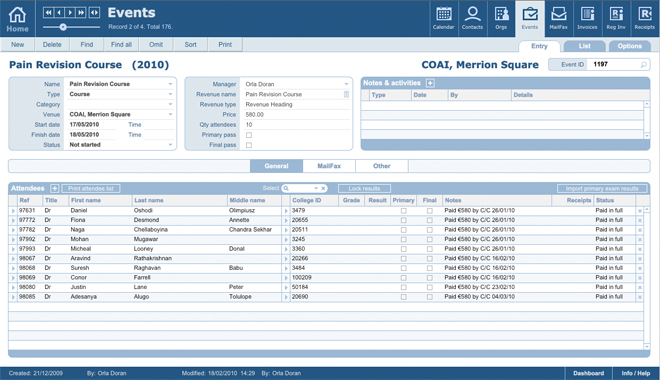
Task: Open the Category dropdown
Action: [170, 104]
